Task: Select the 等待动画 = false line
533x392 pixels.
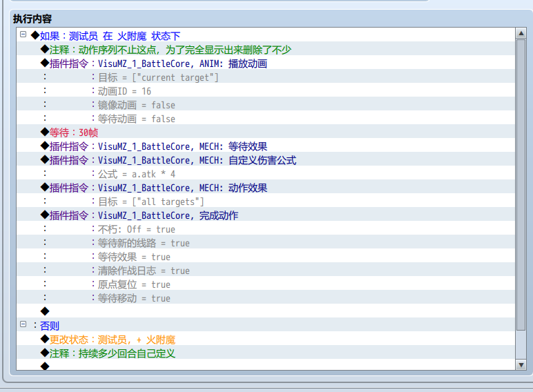Action: coord(266,119)
